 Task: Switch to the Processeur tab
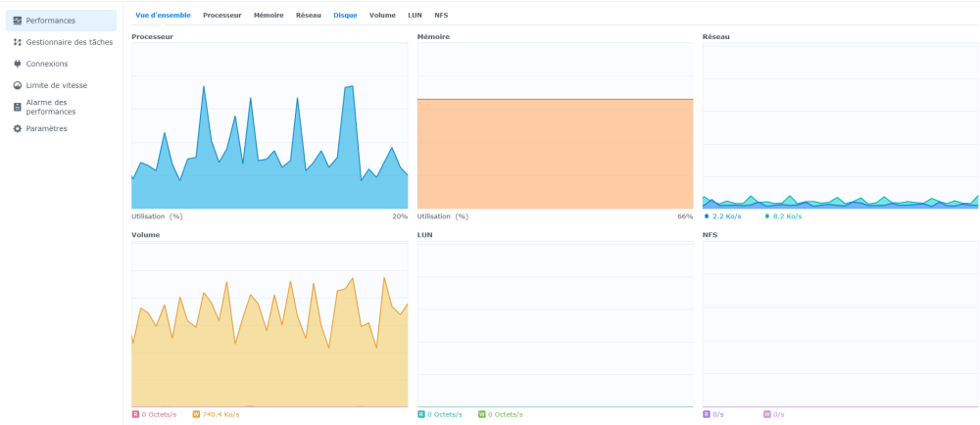[x=221, y=16]
